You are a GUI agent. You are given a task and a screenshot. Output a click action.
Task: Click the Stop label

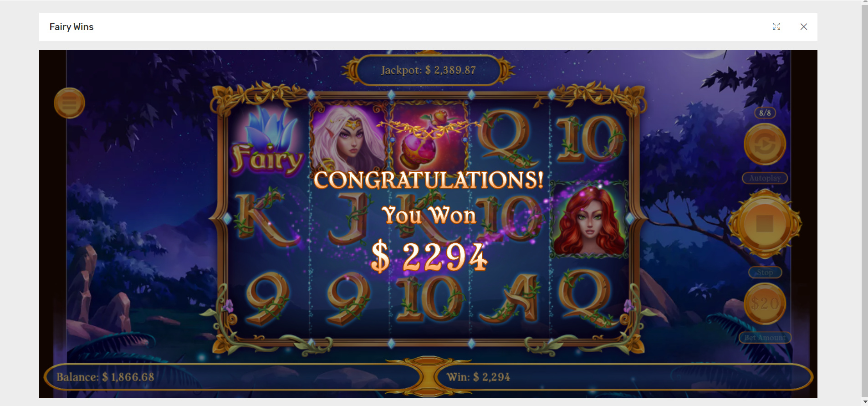(765, 272)
